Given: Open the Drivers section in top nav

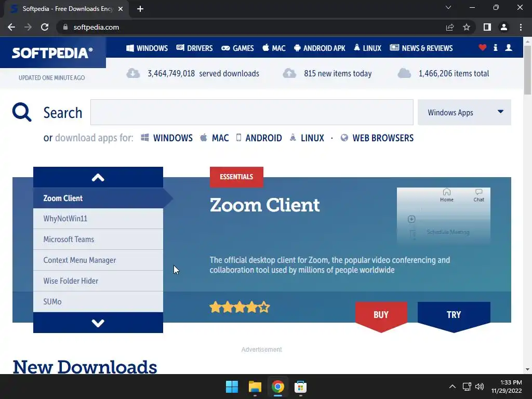Looking at the screenshot, I should (x=194, y=48).
